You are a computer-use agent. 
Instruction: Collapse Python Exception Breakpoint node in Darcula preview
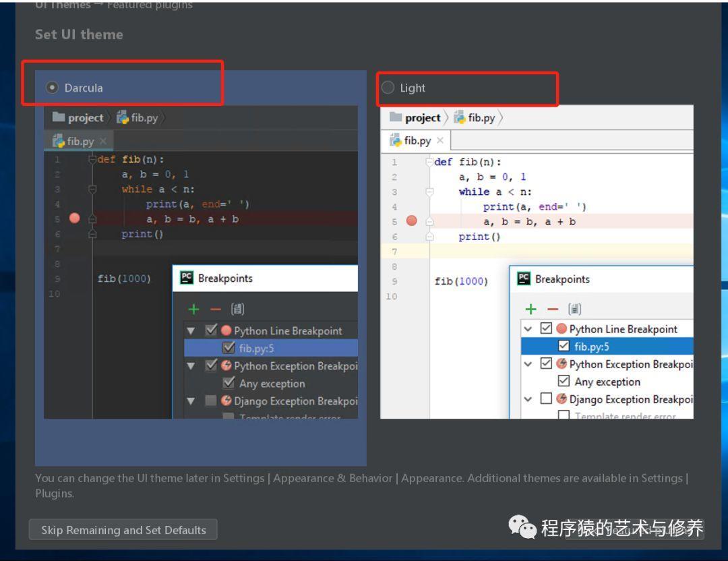[x=191, y=366]
